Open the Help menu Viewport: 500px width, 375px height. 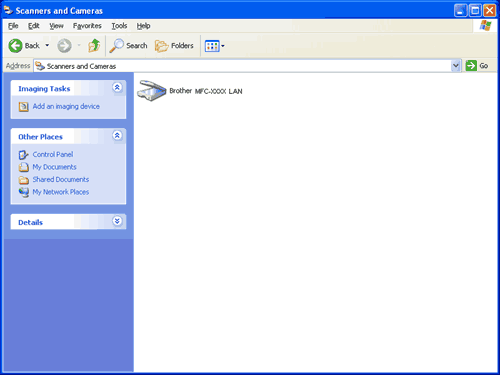click(x=143, y=26)
